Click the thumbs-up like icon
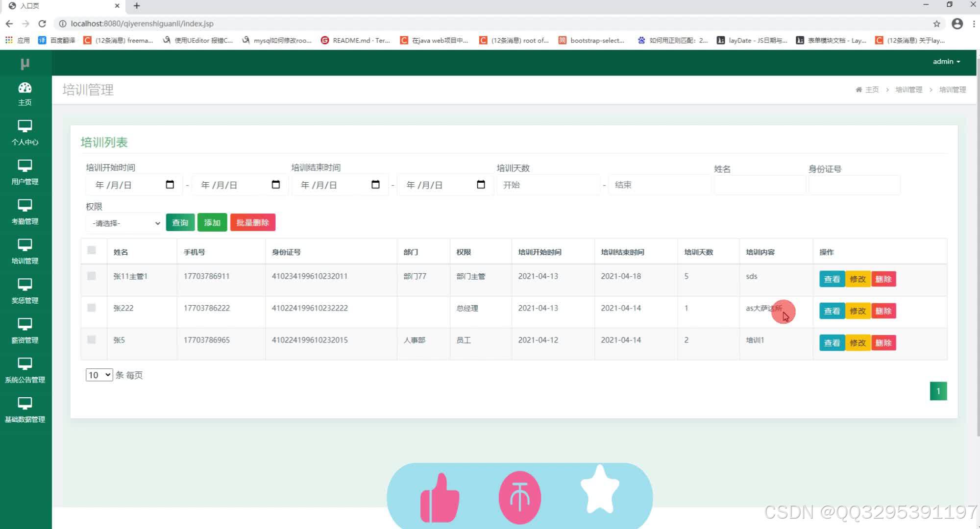 pyautogui.click(x=440, y=498)
